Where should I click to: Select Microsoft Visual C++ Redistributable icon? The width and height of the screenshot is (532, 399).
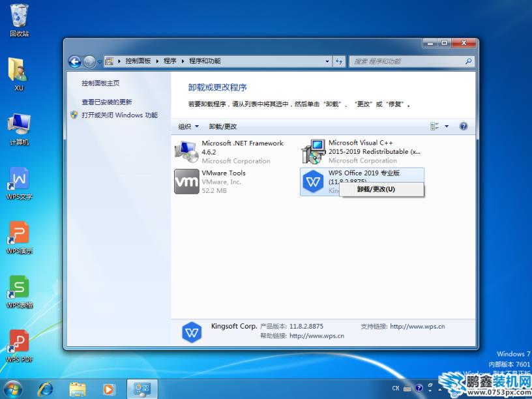pyautogui.click(x=313, y=151)
